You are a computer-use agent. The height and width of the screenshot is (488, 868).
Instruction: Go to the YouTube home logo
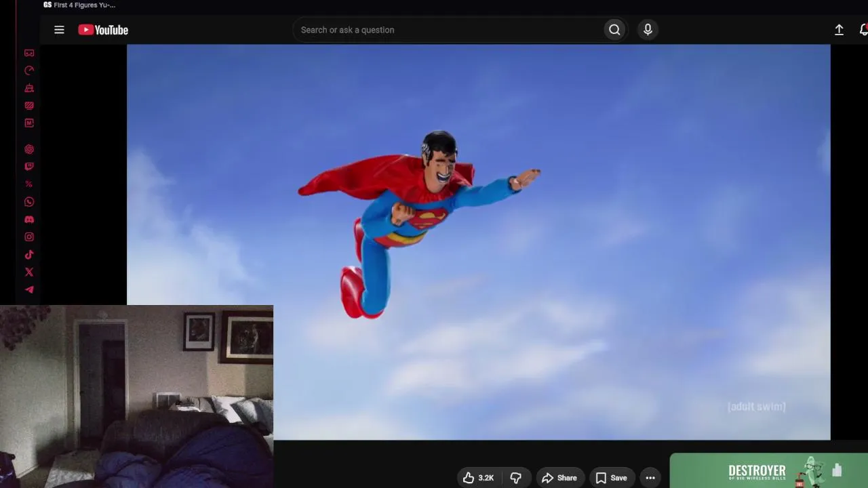click(103, 30)
